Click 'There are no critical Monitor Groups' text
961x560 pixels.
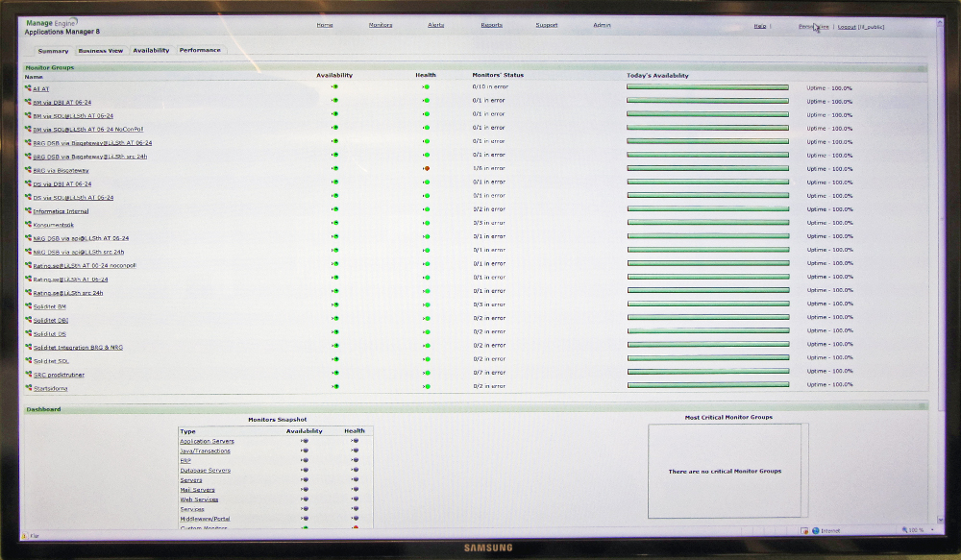(725, 472)
